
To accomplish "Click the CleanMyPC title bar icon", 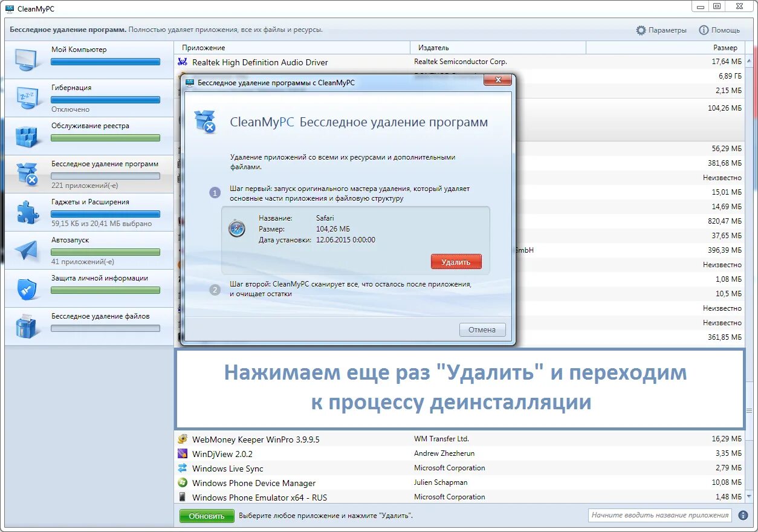I will 10,8.
